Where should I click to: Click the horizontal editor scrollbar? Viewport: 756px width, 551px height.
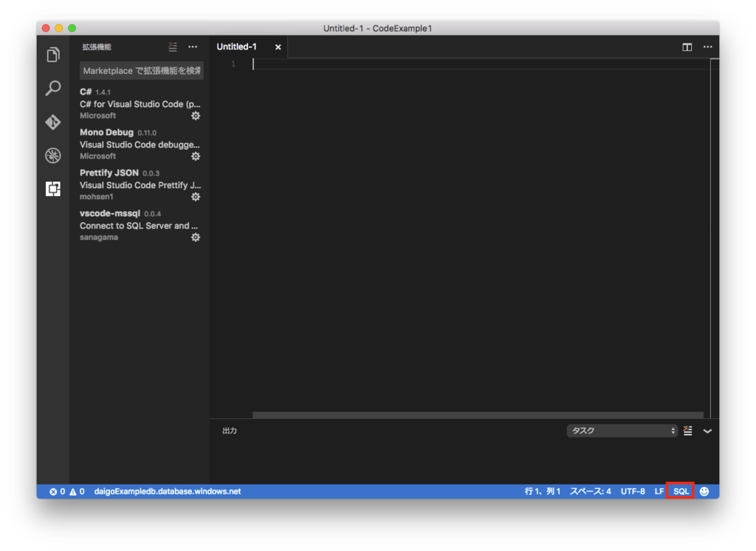tap(478, 415)
